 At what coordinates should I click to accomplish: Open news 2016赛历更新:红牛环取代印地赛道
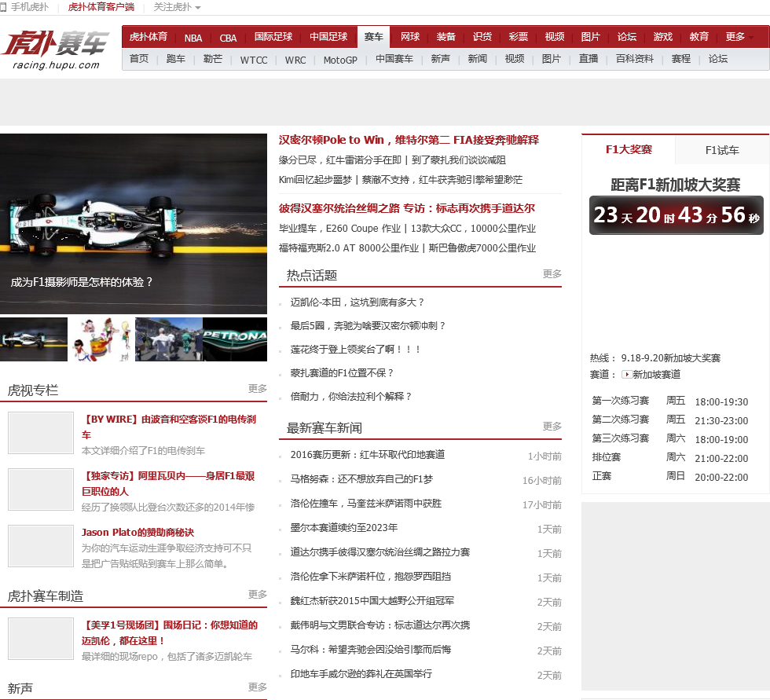click(368, 455)
